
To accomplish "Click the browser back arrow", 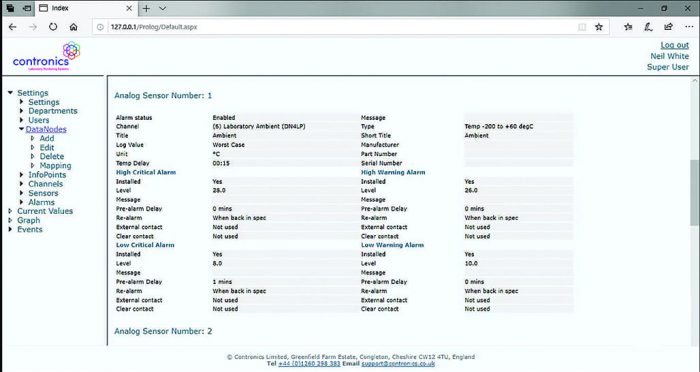I will (12, 27).
